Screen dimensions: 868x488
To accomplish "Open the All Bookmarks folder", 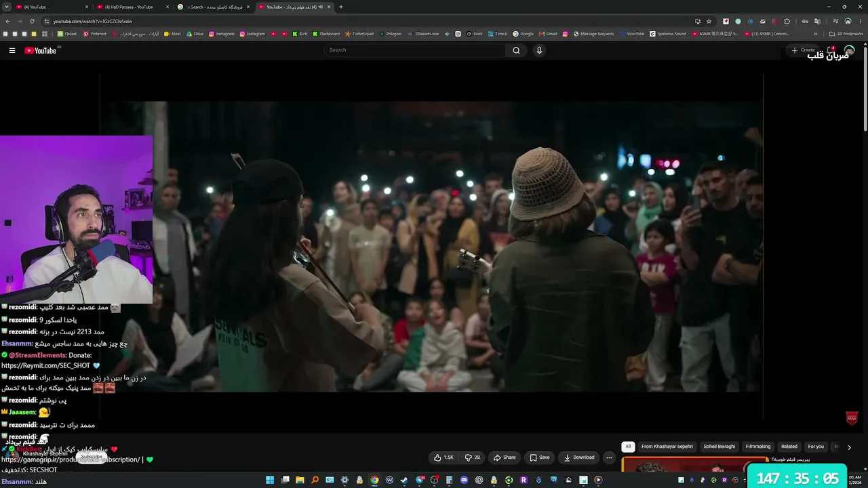I will (846, 34).
